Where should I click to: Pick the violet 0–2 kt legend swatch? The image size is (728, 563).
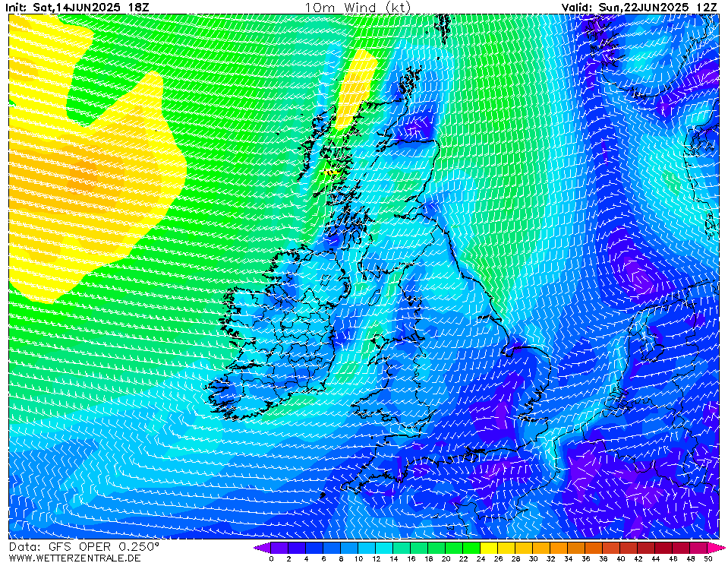point(279,548)
